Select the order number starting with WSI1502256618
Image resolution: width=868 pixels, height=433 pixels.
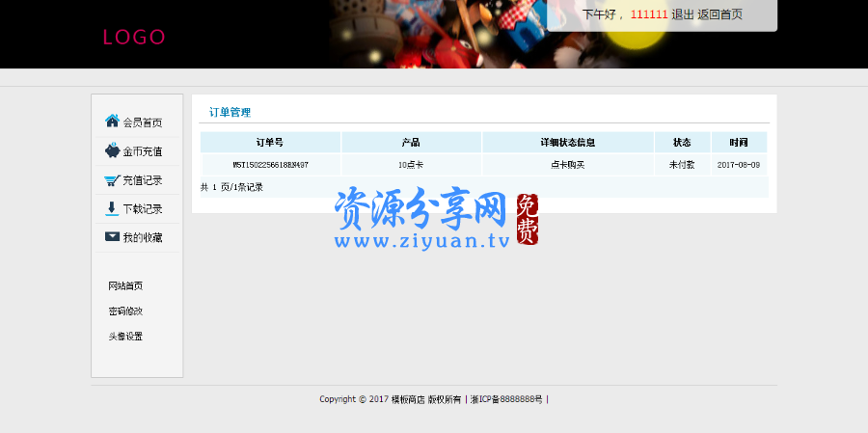point(271,165)
